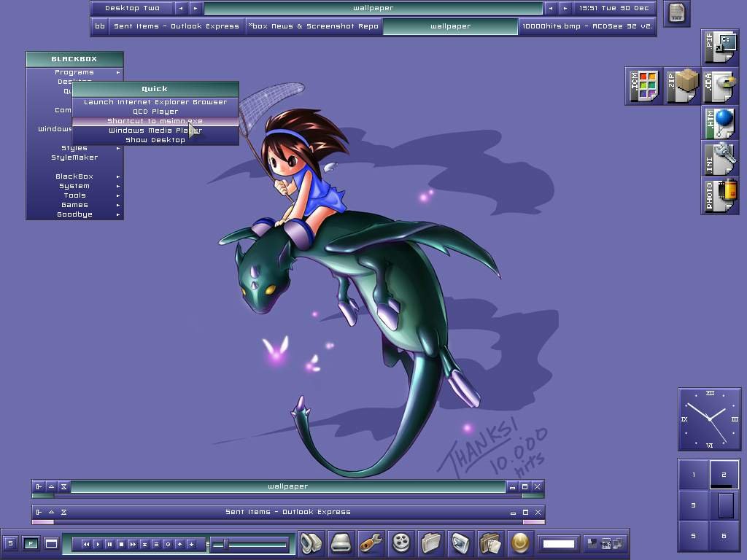The width and height of the screenshot is (747, 560).
Task: Activate the wallpaper task button
Action: (x=450, y=26)
